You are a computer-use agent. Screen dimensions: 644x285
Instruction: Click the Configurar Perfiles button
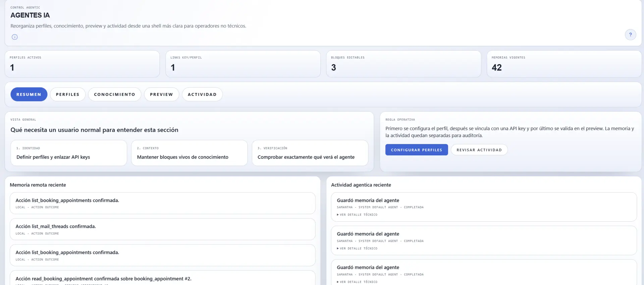(x=417, y=150)
